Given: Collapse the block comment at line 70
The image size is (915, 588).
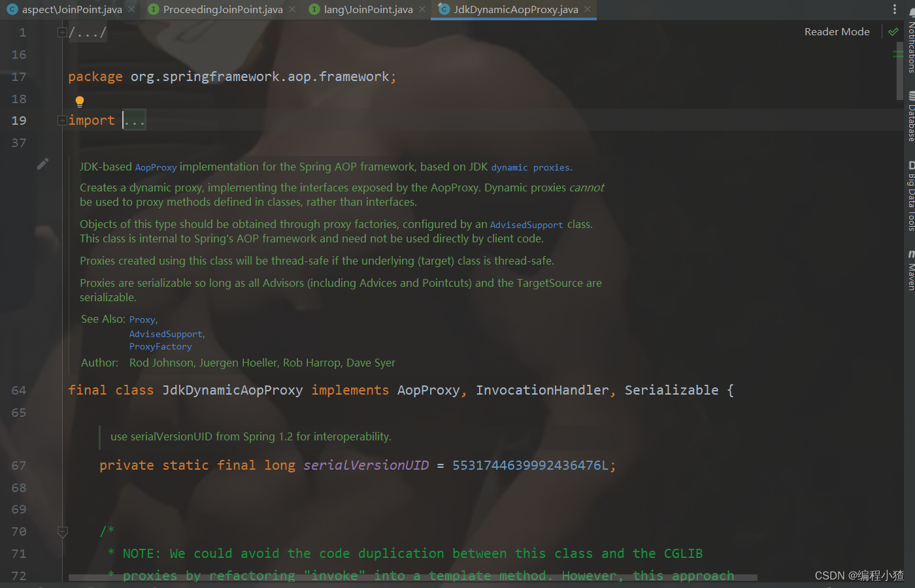Looking at the screenshot, I should 63,532.
